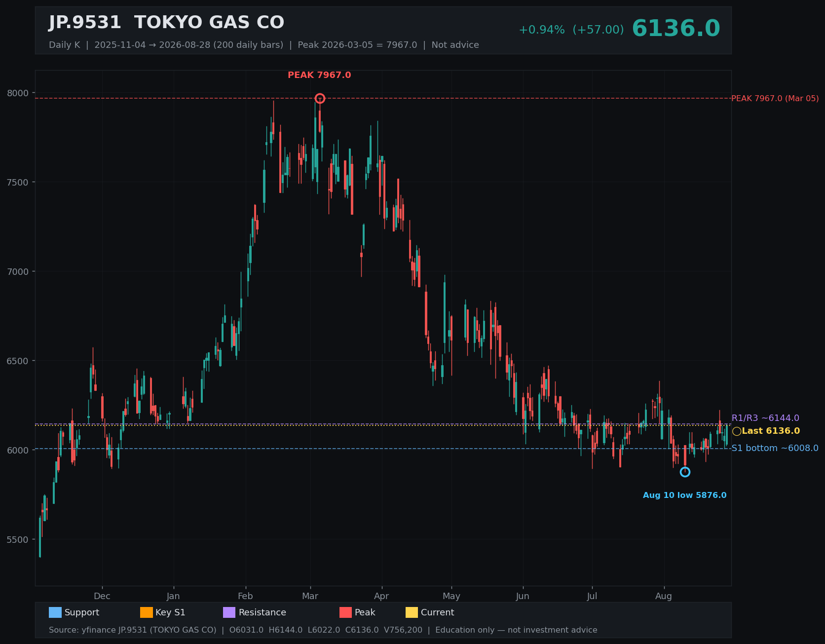Click the "PEAK 7967.0 (Mar 05)" right-side label
Image resolution: width=825 pixels, height=644 pixels.
click(775, 99)
